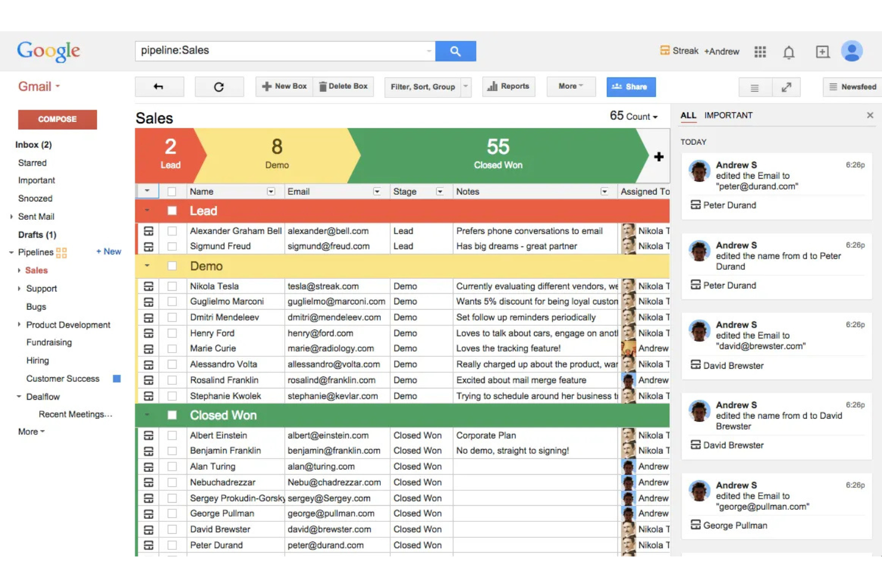
Task: Open the 65 Count dropdown
Action: pos(633,116)
